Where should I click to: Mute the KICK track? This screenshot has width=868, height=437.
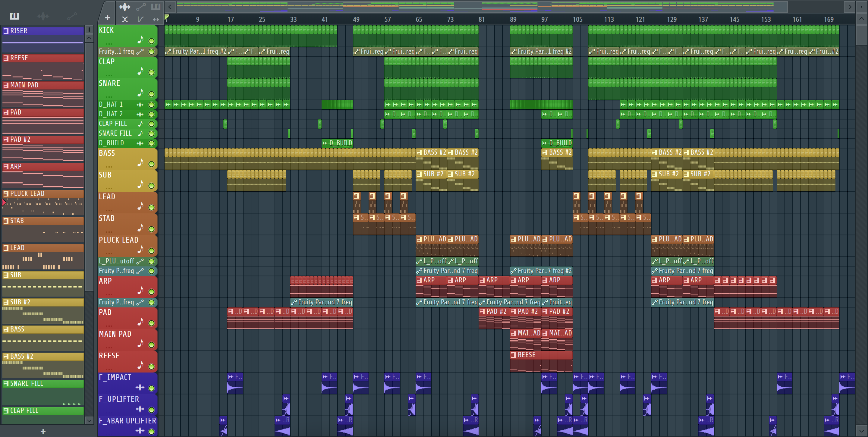(x=152, y=41)
